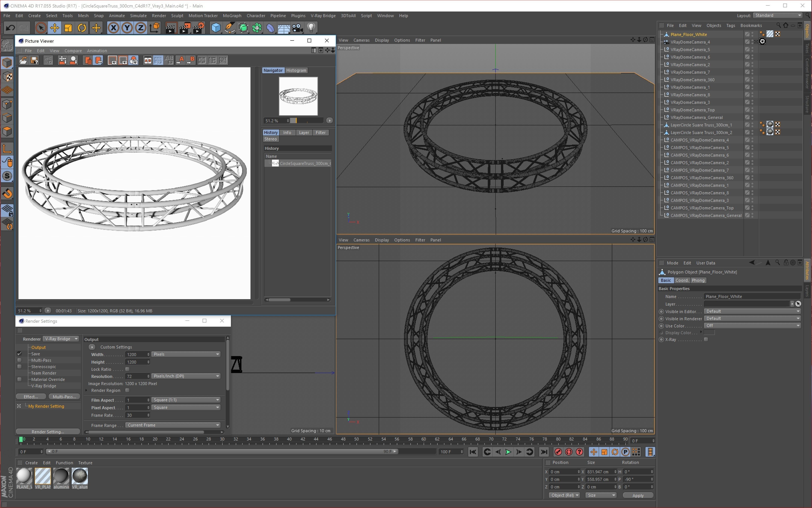Open Use Color Off dropdown
The width and height of the screenshot is (812, 508).
pos(753,326)
